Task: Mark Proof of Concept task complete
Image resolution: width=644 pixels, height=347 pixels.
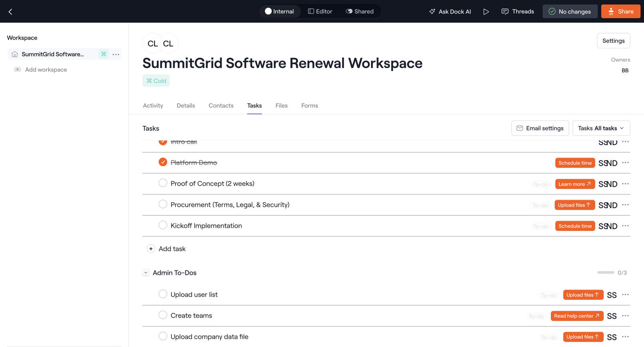Action: [163, 183]
